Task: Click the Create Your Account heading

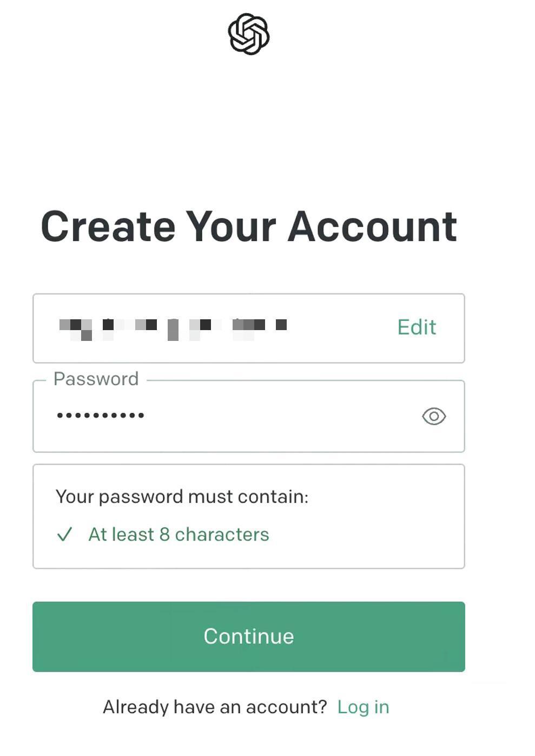Action: (x=249, y=226)
